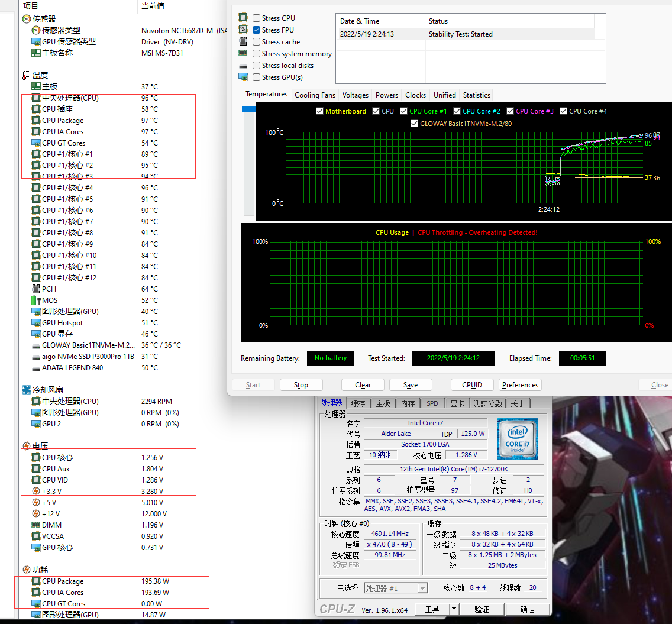672x624 pixels.
Task: Click the monitor icon next to Stress GPU(s)
Action: click(243, 77)
